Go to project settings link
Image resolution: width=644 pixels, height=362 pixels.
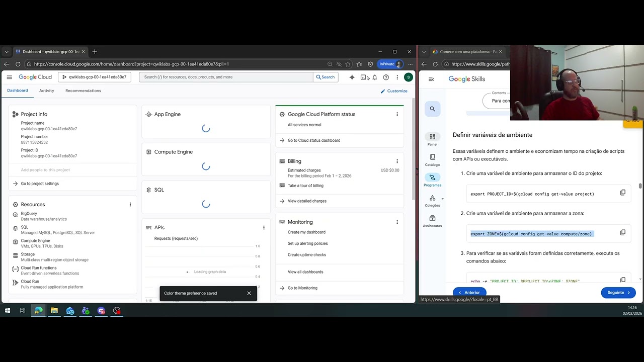40,184
